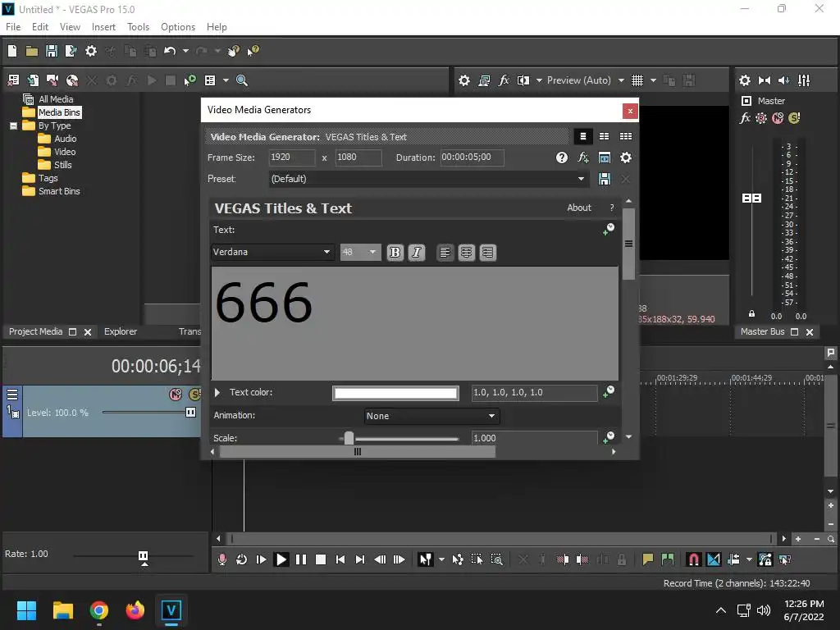The height and width of the screenshot is (630, 840).
Task: Click Text animate keyframe icon
Action: [609, 230]
